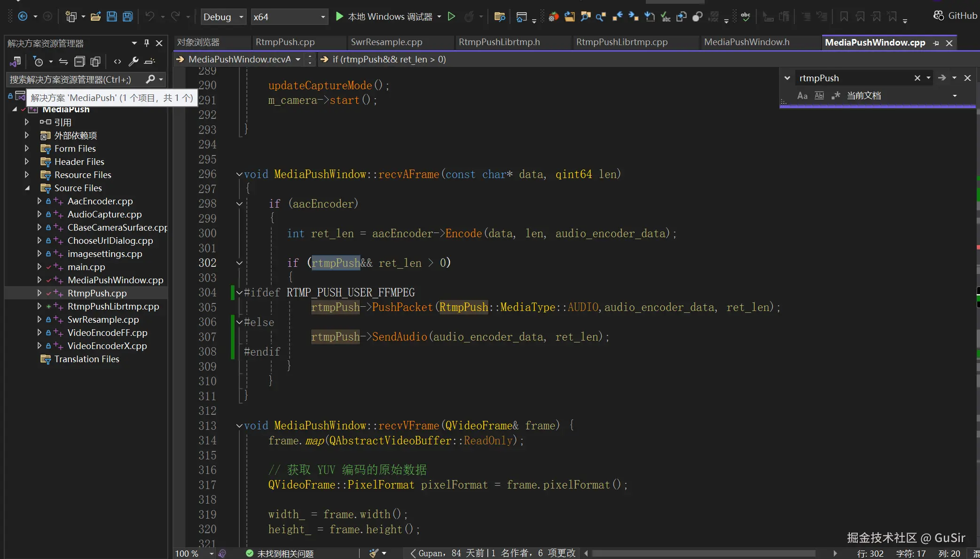Switch to the RtmpPush.cpp tab

click(285, 42)
